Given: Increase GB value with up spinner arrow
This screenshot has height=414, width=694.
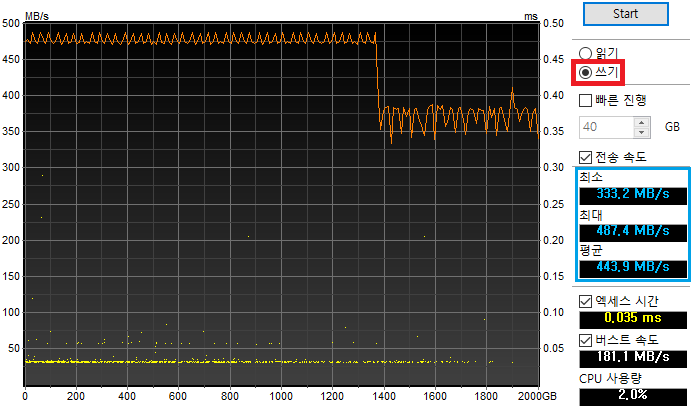Looking at the screenshot, I should [641, 122].
